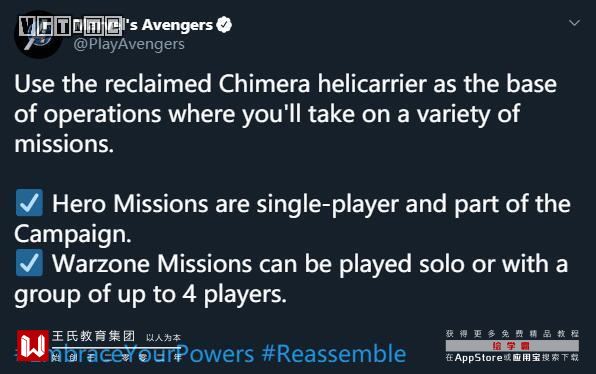This screenshot has width=596, height=374.
Task: Click the checkmark beside Hero Missions
Action: tap(29, 203)
